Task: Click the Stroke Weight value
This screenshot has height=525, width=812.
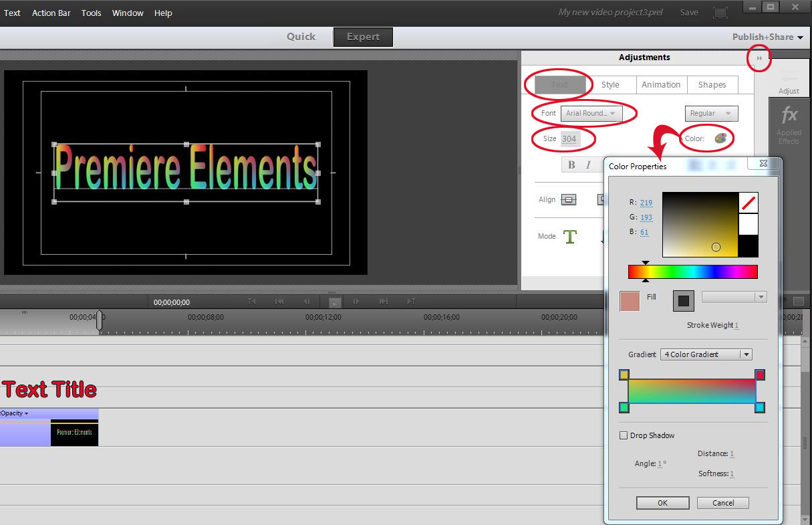Action: [736, 326]
